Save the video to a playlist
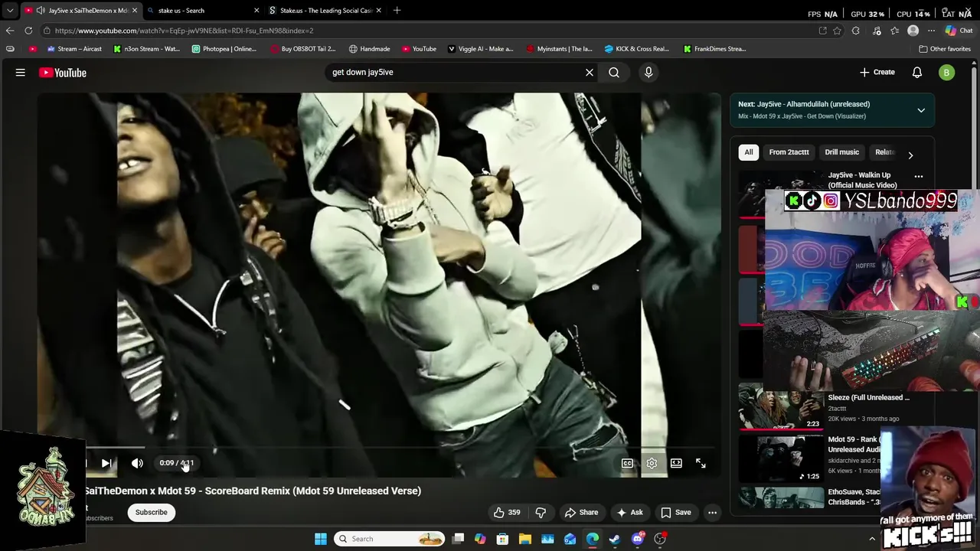 tap(676, 513)
